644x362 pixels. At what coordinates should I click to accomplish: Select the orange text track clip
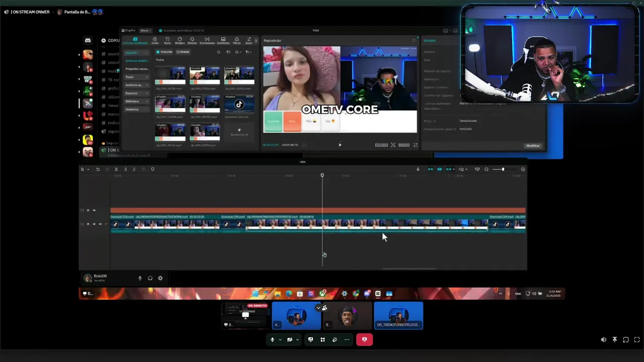(318, 211)
